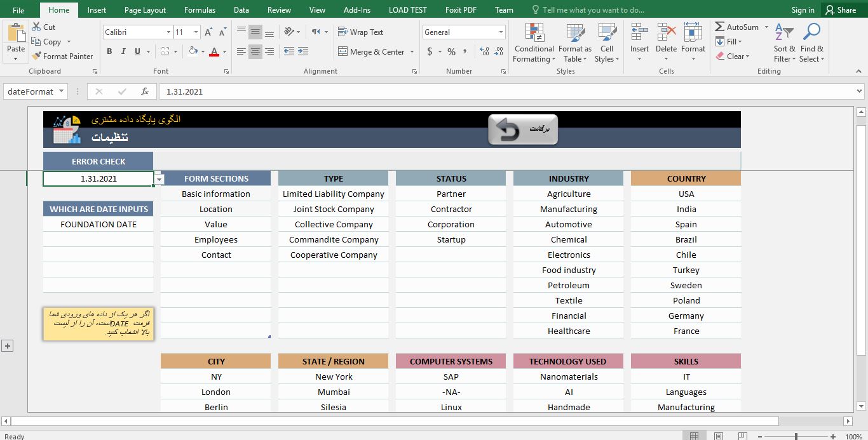
Task: Select the Format Painter brush
Action: [x=36, y=56]
